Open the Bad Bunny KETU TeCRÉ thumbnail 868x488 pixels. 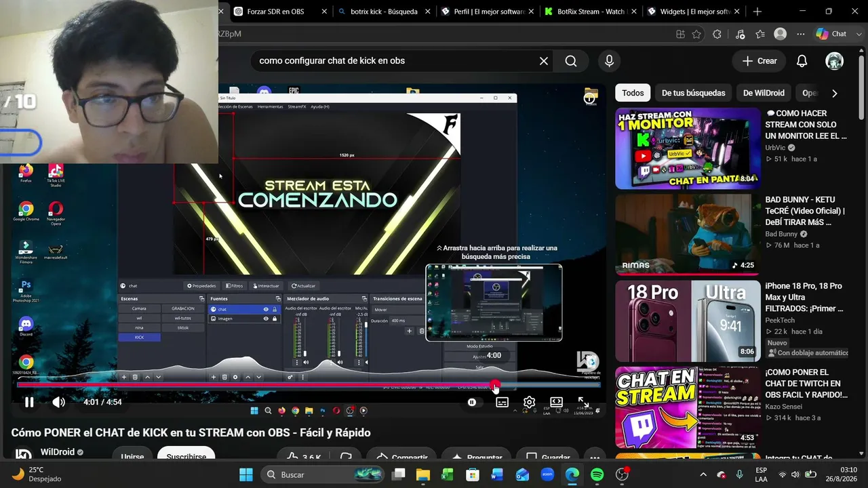click(688, 235)
